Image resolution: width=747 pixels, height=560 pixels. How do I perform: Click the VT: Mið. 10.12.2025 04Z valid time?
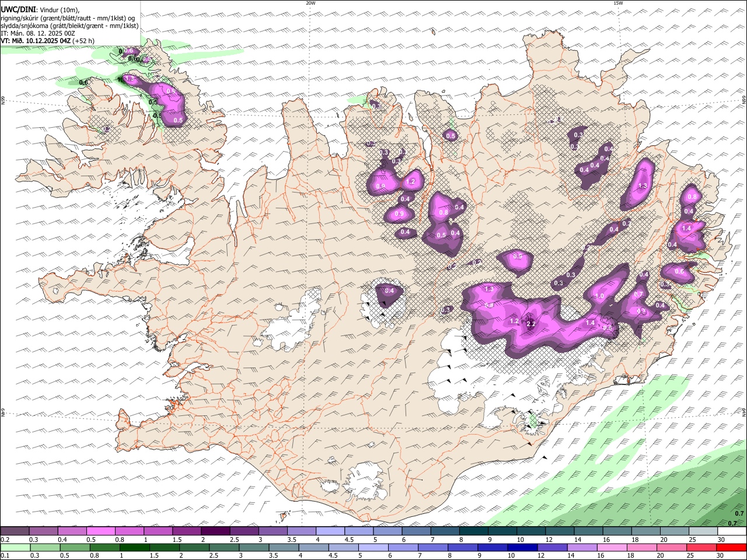pyautogui.click(x=36, y=41)
